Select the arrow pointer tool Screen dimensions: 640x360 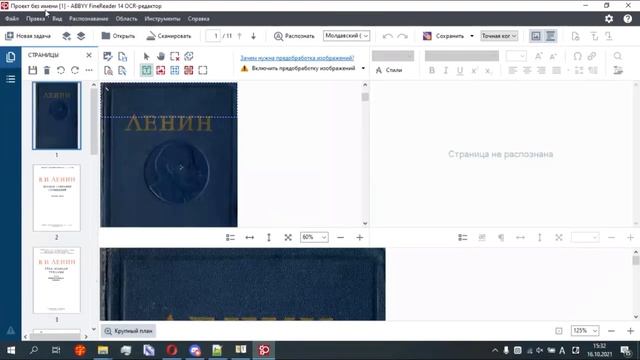147,56
